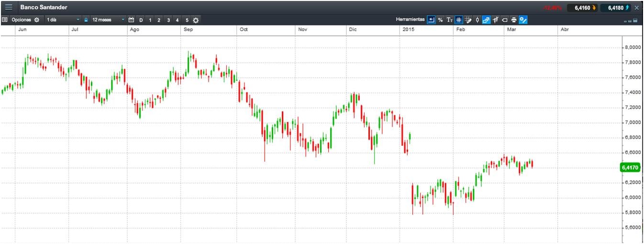The image size is (644, 244).
Task: Toggle the blue padlock lock
Action: (86, 20)
